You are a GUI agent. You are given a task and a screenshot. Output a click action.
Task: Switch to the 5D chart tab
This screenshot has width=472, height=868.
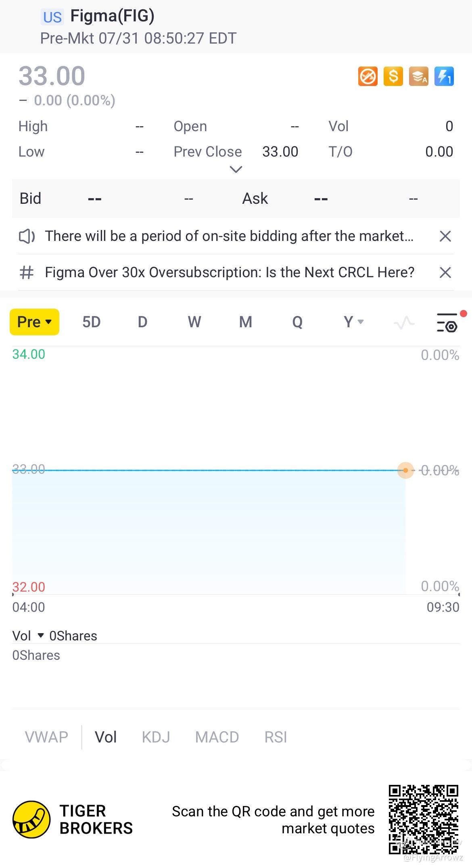tap(91, 322)
